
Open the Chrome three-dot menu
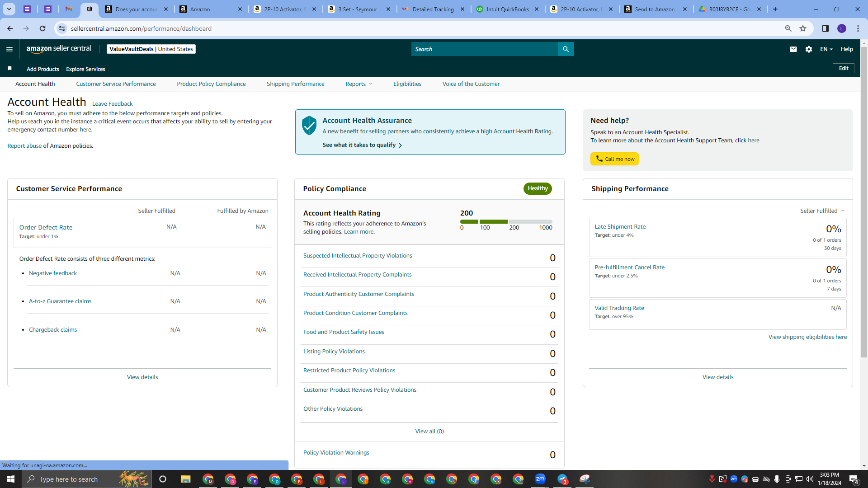858,28
